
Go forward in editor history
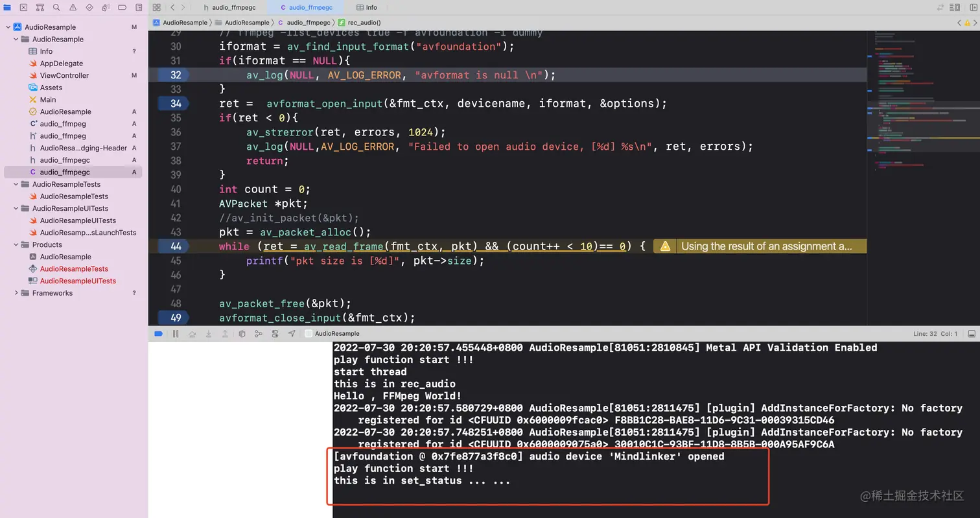coord(183,8)
